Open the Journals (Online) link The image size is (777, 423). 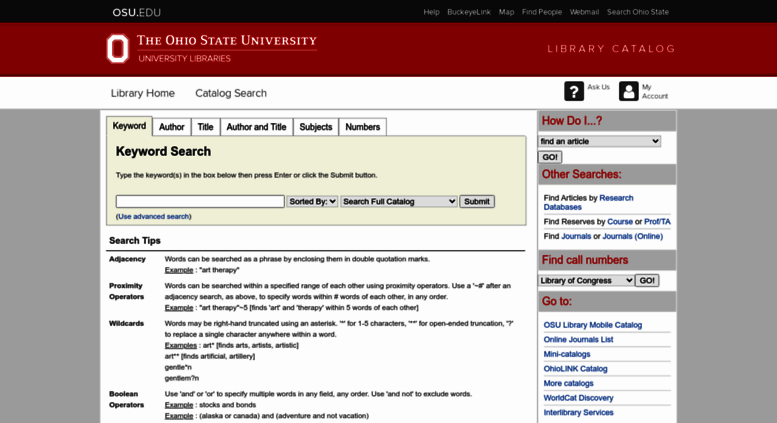(632, 236)
